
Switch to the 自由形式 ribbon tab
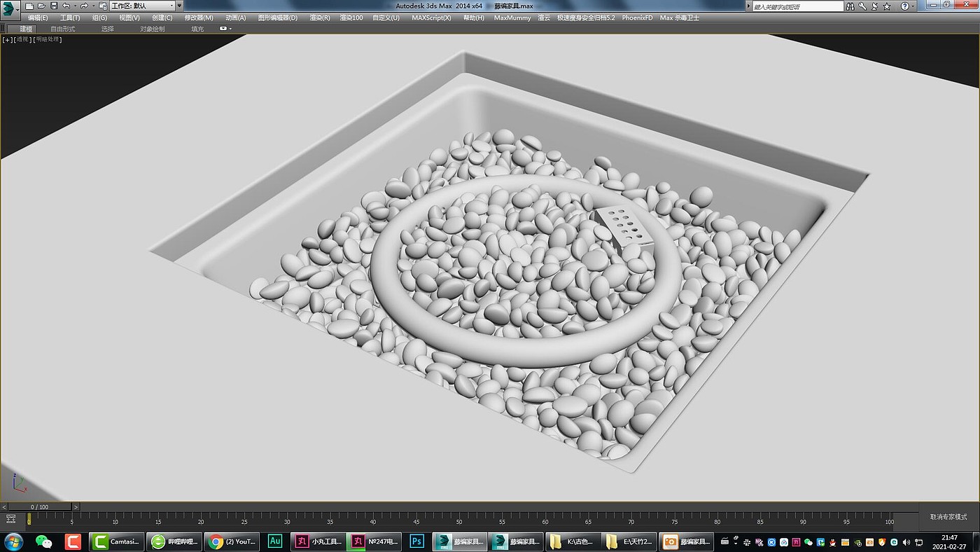[x=62, y=29]
